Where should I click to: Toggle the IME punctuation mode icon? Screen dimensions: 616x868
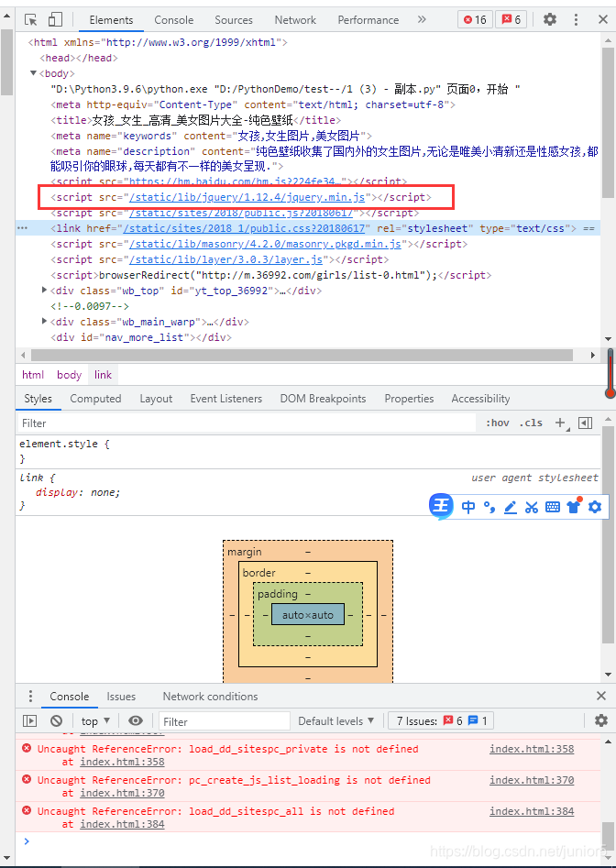point(489,507)
